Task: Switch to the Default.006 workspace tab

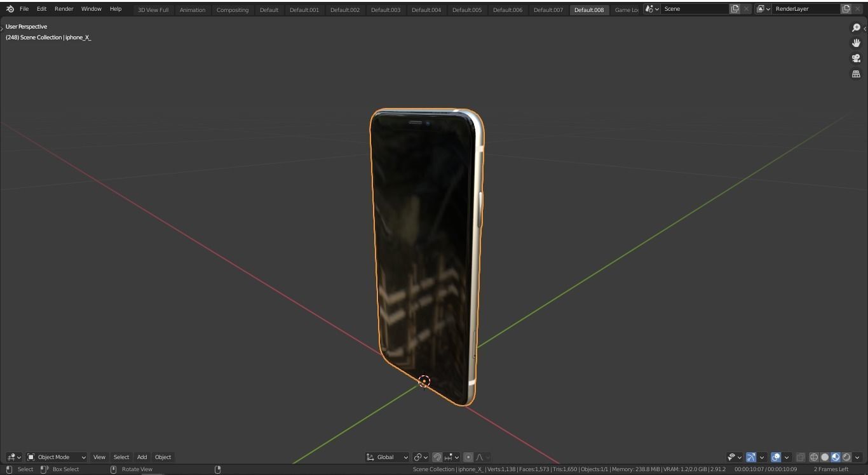Action: [508, 10]
